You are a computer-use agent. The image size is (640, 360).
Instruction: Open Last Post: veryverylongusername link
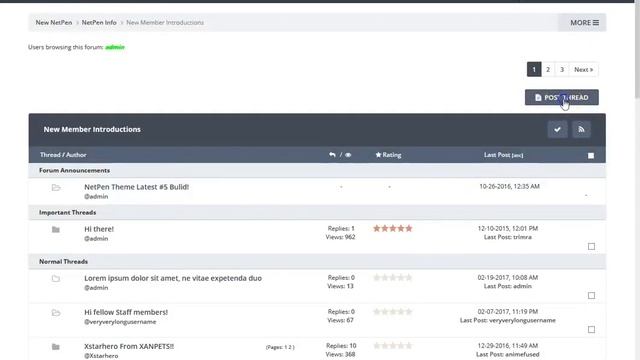coord(508,320)
